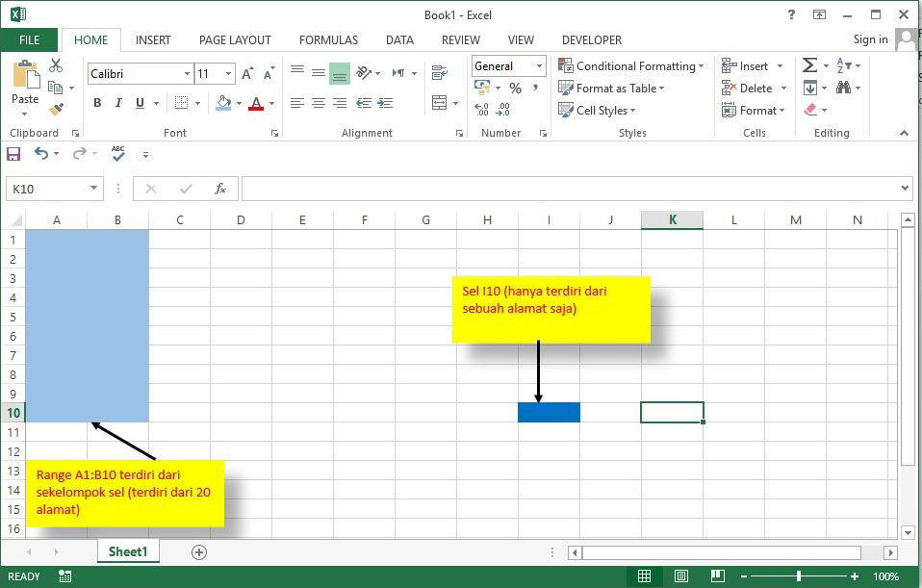Click the Save icon on Quick Access toolbar

(x=13, y=153)
